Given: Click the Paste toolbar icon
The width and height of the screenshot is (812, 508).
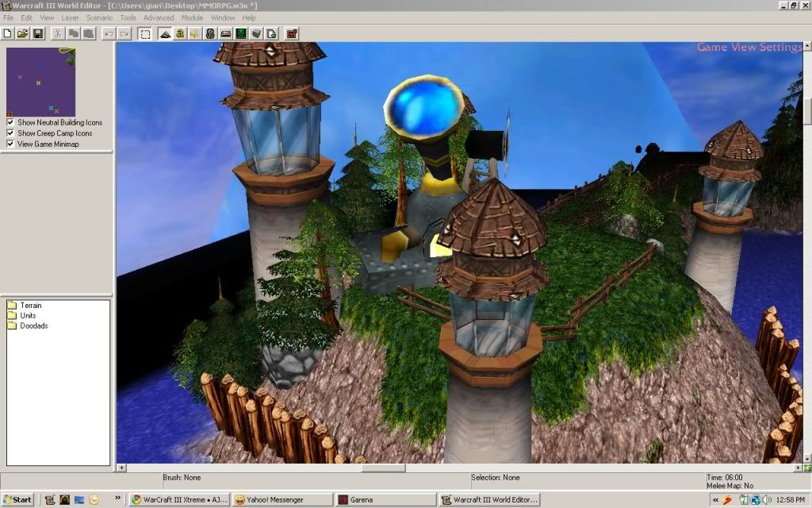Looking at the screenshot, I should point(89,33).
